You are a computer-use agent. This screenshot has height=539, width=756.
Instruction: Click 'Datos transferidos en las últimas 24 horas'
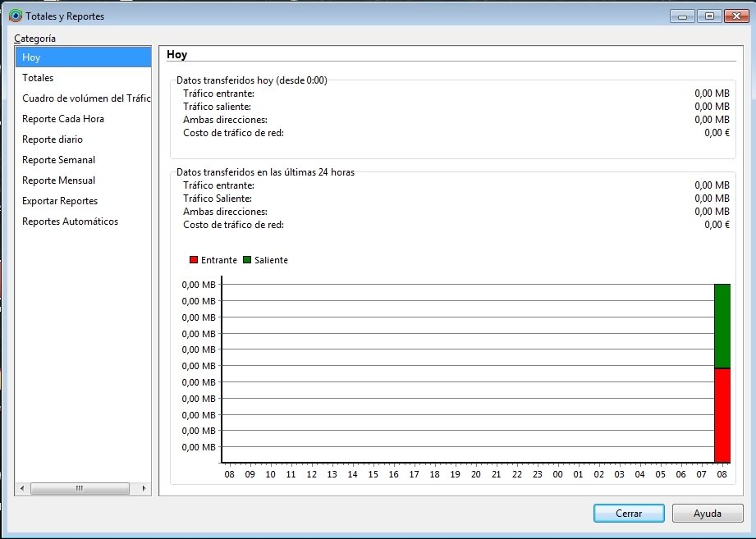point(265,172)
